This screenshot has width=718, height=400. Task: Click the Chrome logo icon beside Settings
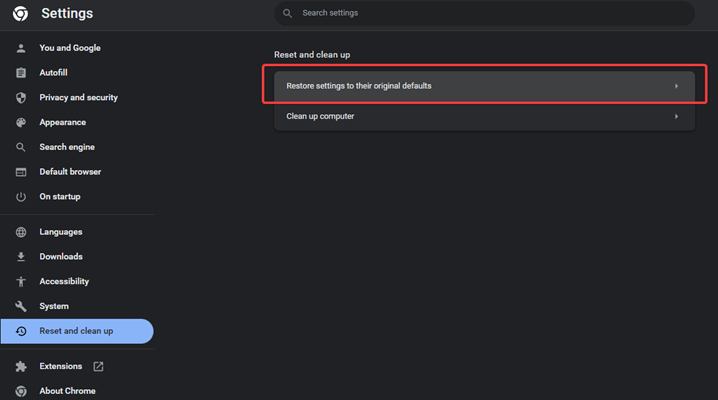pyautogui.click(x=20, y=14)
